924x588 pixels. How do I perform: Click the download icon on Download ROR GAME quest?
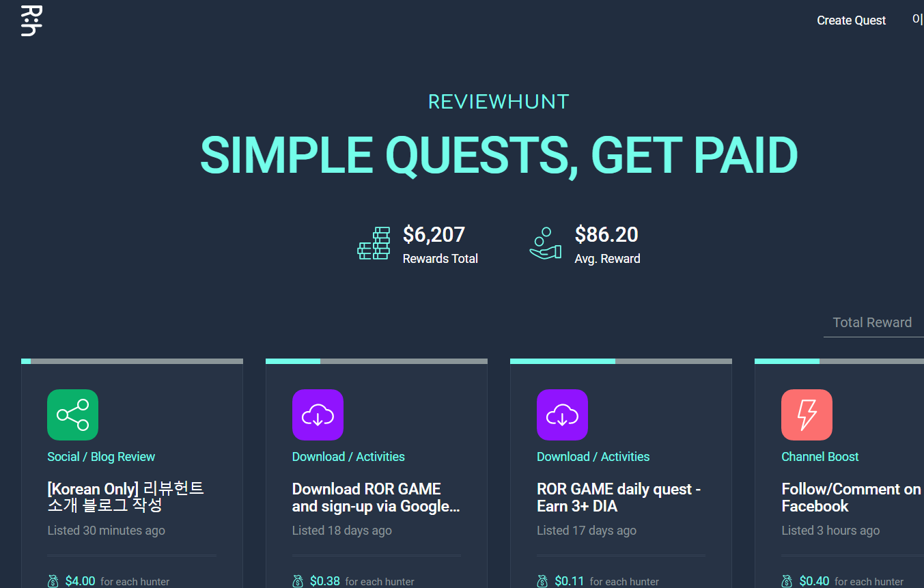point(318,415)
